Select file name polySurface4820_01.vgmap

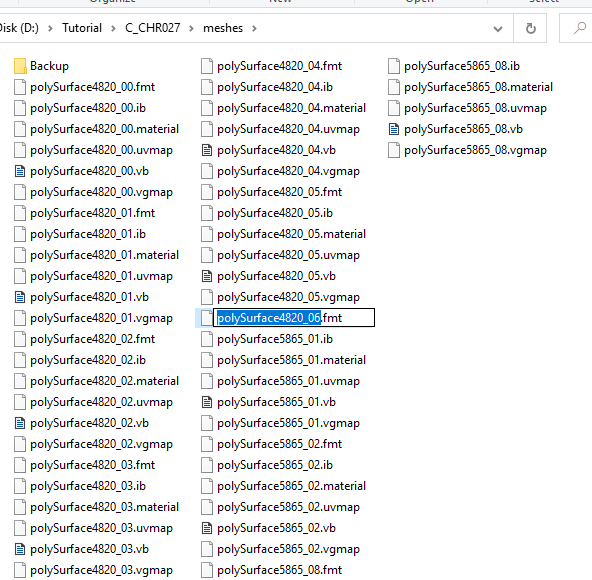point(102,318)
